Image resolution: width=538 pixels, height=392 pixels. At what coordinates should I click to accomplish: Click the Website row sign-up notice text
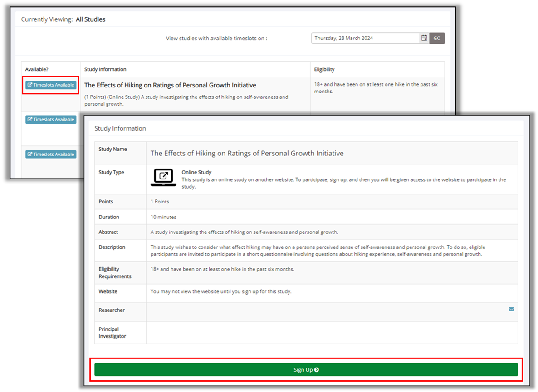click(220, 291)
